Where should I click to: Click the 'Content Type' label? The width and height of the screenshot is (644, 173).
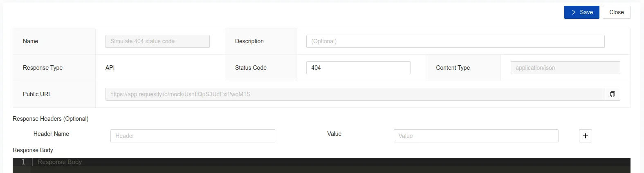(x=453, y=68)
